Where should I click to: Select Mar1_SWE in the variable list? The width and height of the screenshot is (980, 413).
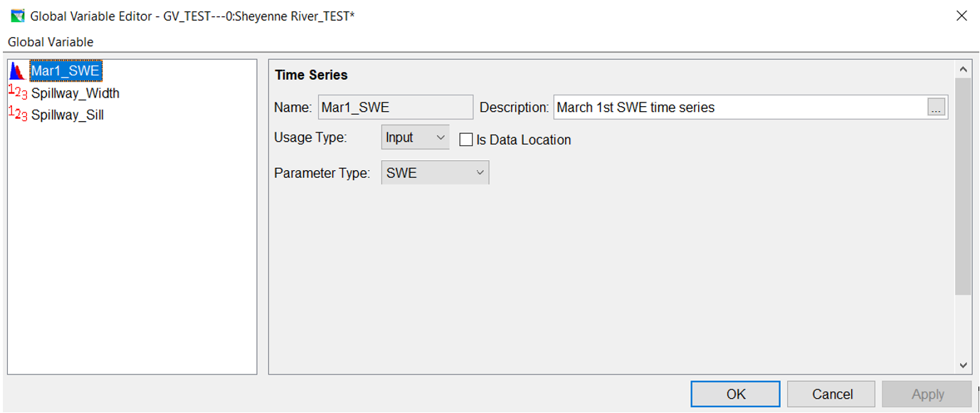point(65,71)
